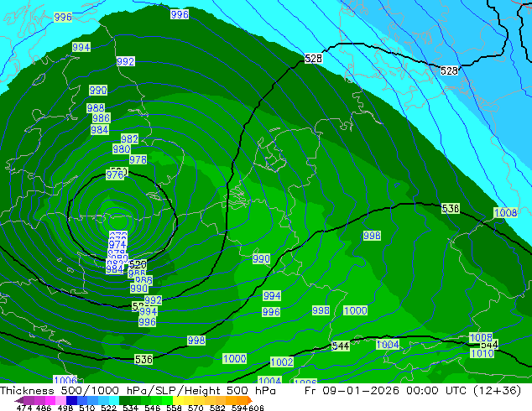Click the '1000' label left of '1002'
Image resolution: width=532 pixels, height=411 pixels.
234,358
